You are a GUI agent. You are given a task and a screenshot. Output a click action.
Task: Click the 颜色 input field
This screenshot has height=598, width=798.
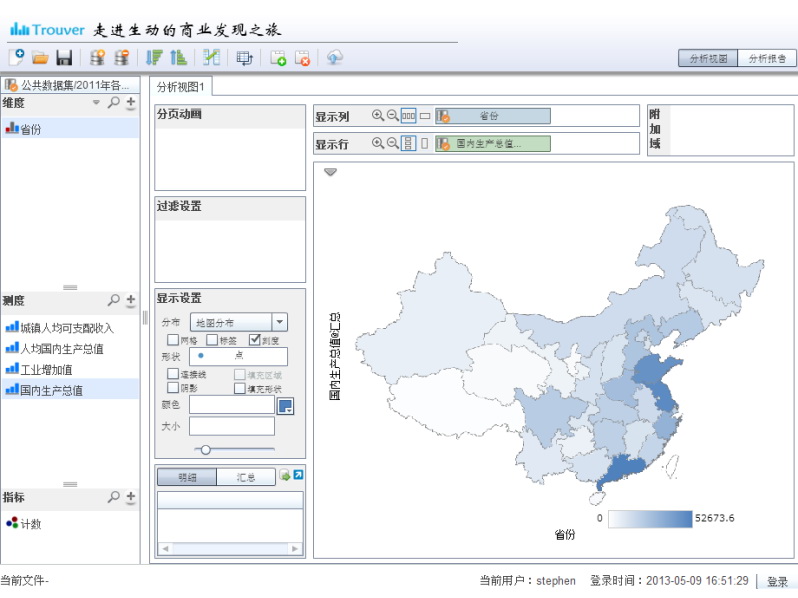[x=232, y=405]
